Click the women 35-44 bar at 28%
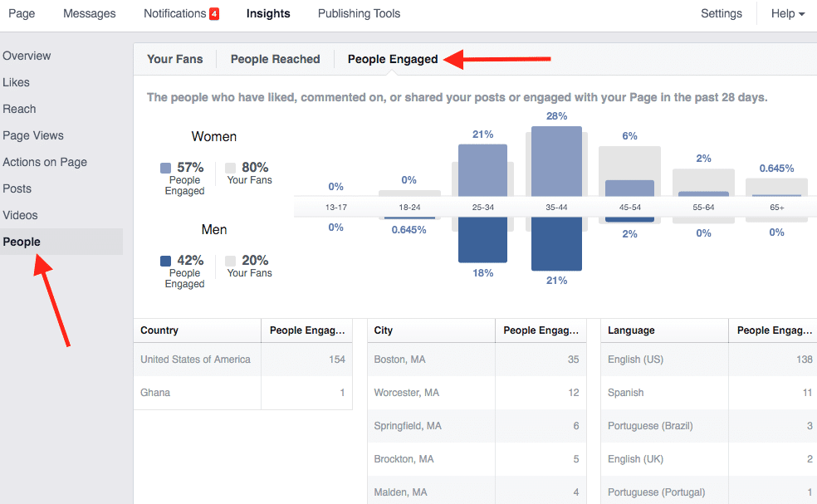The height and width of the screenshot is (504, 817). click(x=556, y=161)
